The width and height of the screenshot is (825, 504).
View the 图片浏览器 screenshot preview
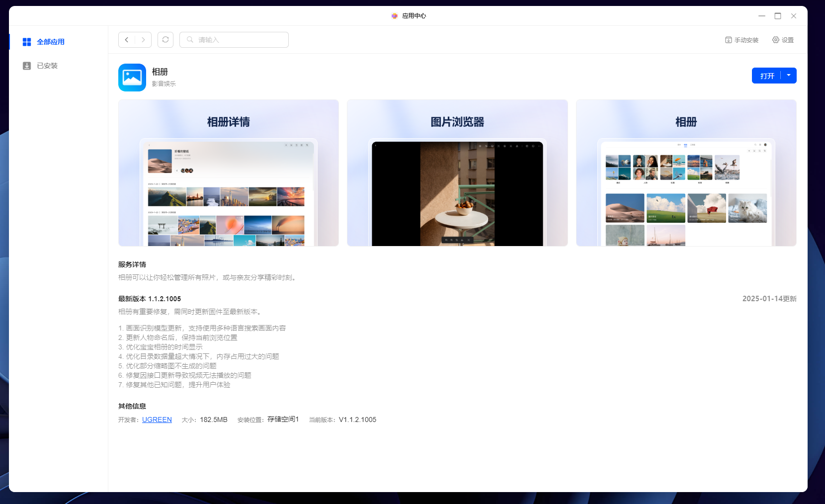point(457,173)
